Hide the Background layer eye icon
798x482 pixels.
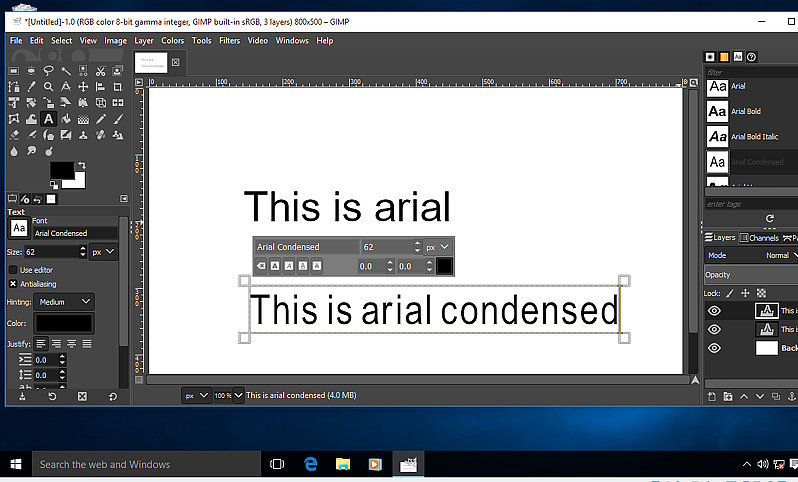(714, 348)
